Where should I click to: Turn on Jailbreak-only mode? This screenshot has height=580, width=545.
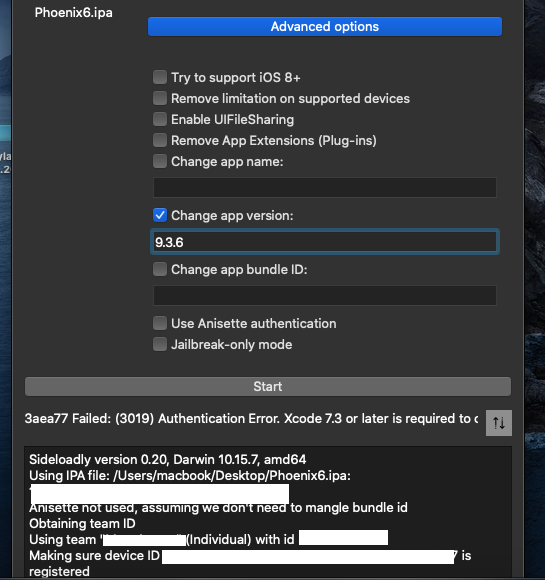(x=160, y=344)
